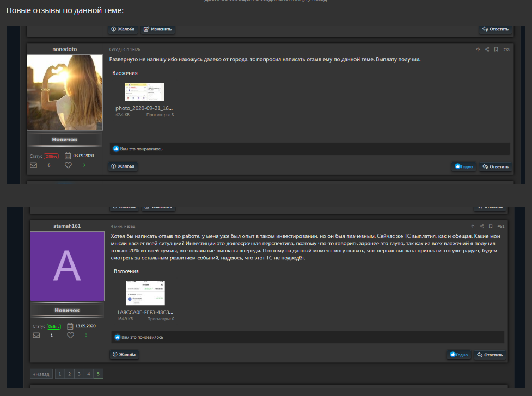Open nonedoto's profile via username
Image resolution: width=532 pixels, height=396 pixels.
[64, 49]
